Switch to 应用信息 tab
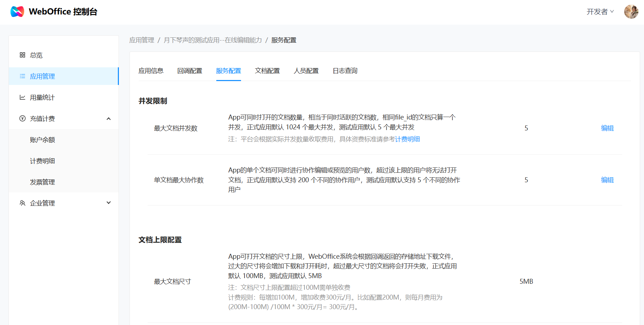644x325 pixels. (151, 71)
